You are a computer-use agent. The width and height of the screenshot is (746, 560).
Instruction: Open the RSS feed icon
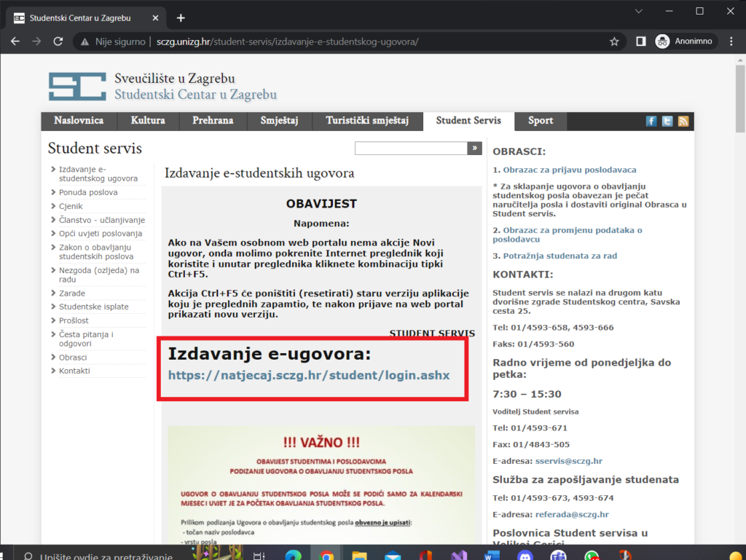(683, 122)
